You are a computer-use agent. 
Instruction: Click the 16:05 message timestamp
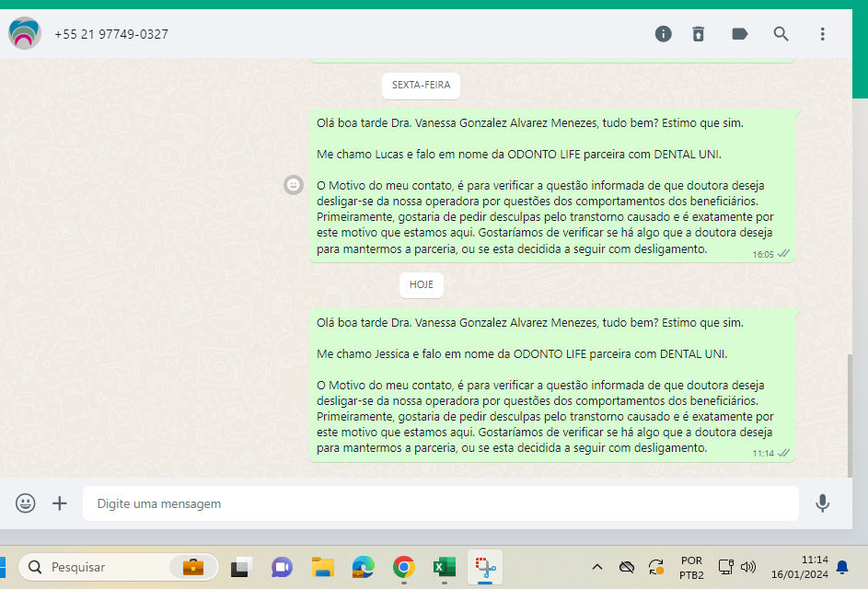(763, 255)
